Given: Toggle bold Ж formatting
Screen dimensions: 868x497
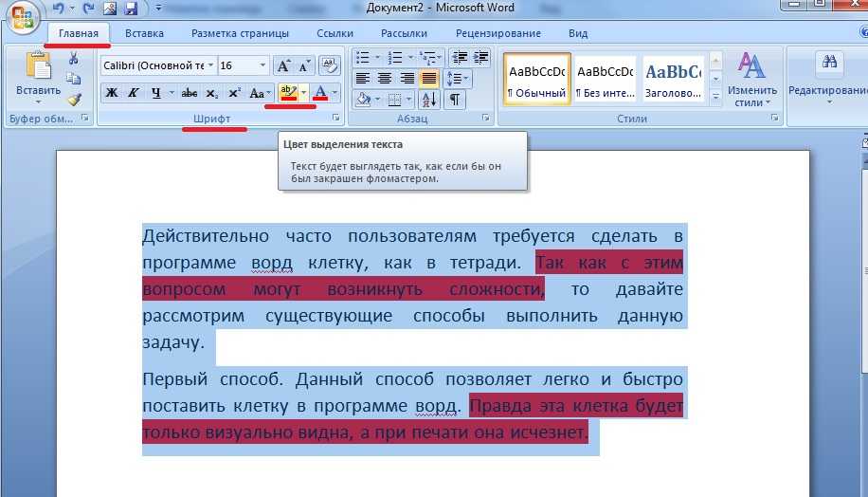Looking at the screenshot, I should pyautogui.click(x=111, y=93).
